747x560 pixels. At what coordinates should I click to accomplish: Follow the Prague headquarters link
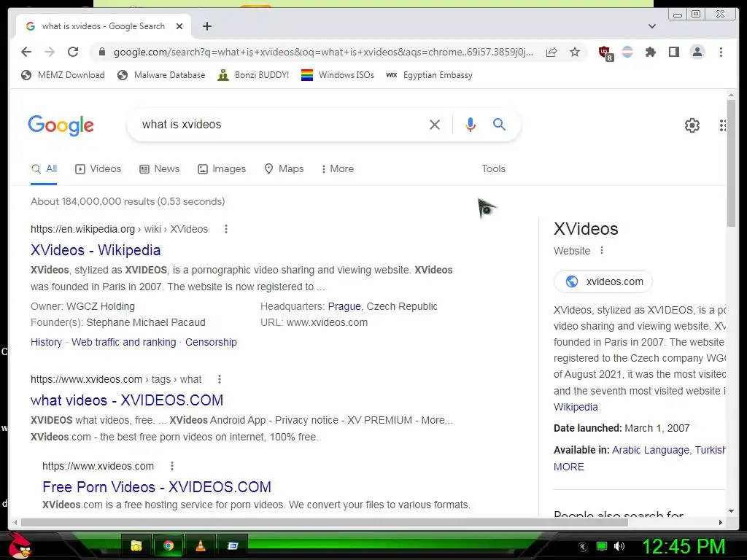point(344,307)
